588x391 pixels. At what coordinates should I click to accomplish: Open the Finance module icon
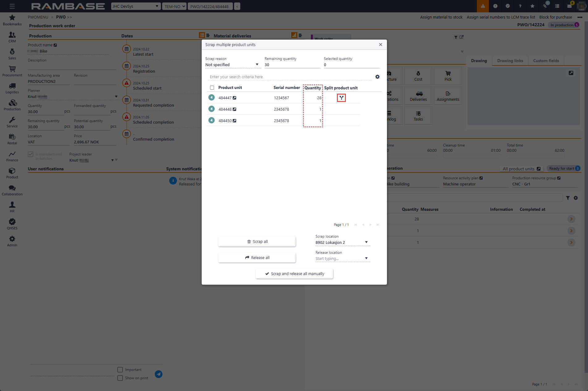coord(12,156)
